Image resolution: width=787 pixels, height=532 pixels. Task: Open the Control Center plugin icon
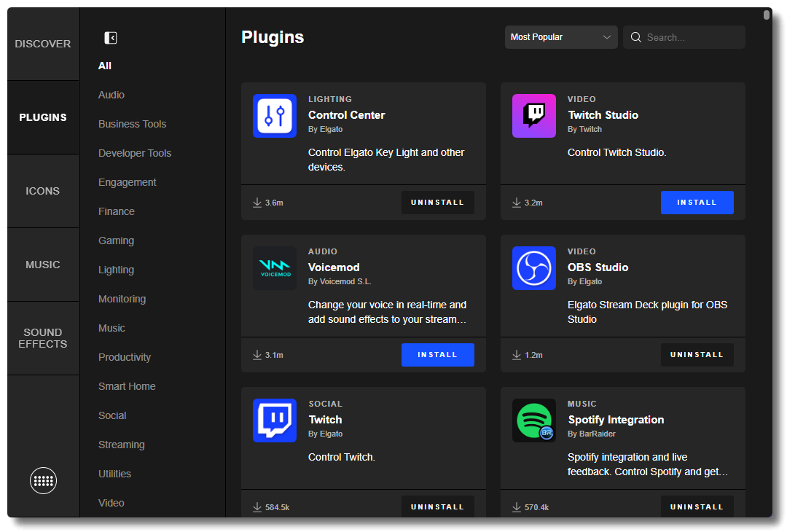click(x=275, y=116)
